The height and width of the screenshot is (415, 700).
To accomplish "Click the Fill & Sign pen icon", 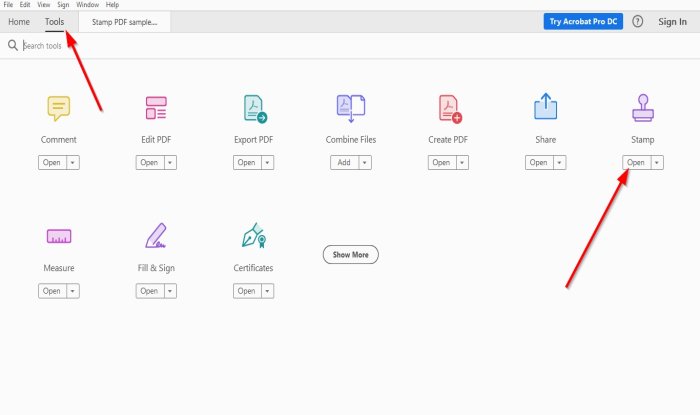I will point(156,235).
